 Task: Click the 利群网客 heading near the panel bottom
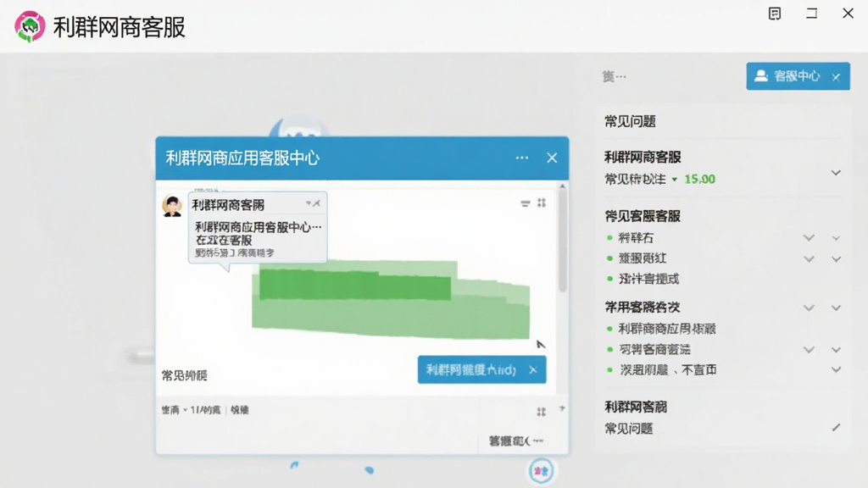(636, 408)
